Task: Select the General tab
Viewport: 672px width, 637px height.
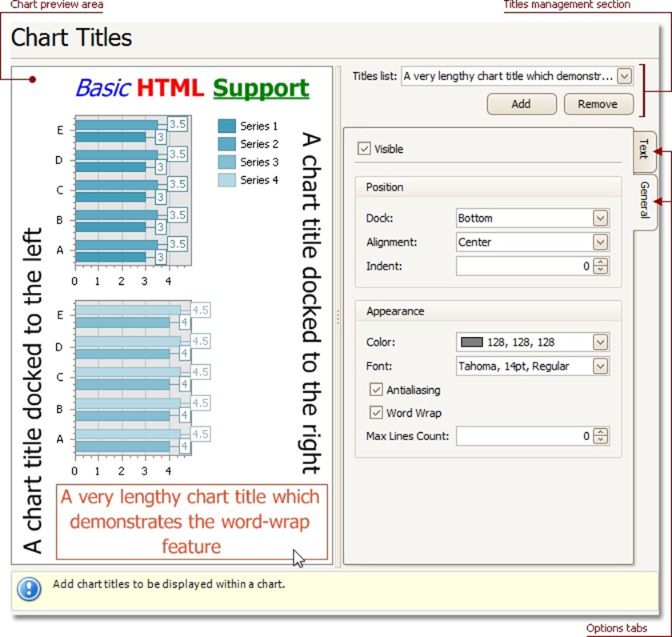Action: pyautogui.click(x=644, y=200)
